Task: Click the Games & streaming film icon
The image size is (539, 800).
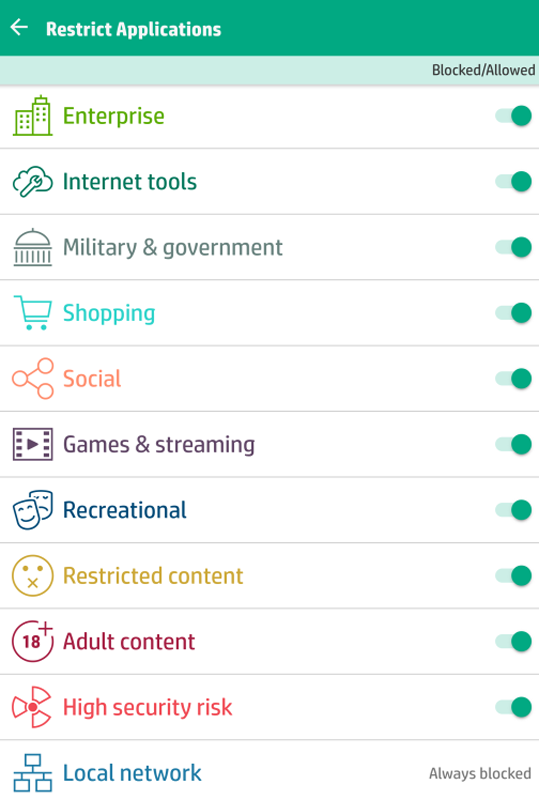Action: (33, 444)
